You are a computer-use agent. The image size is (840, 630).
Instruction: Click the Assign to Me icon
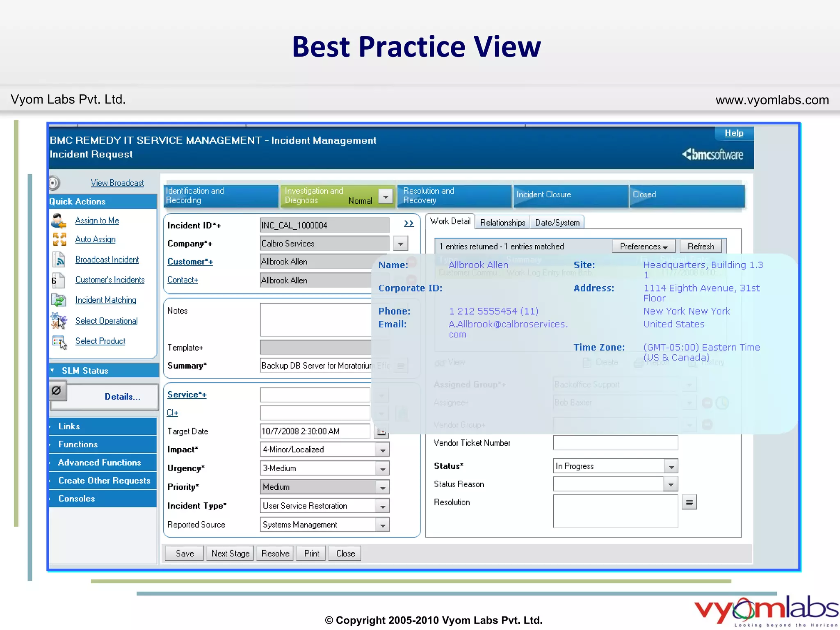pyautogui.click(x=59, y=221)
